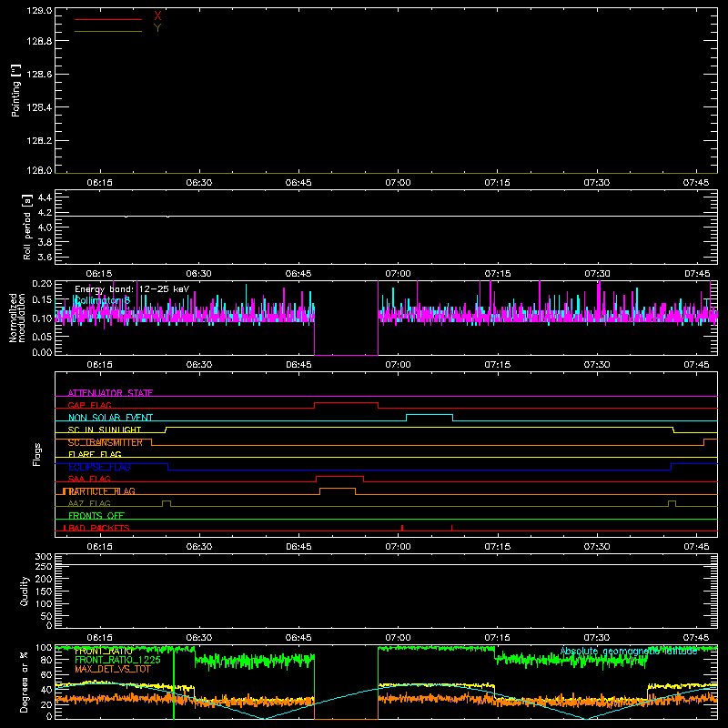Click the 0.15 tick on modulation axis
728x728 pixels.
(x=42, y=300)
